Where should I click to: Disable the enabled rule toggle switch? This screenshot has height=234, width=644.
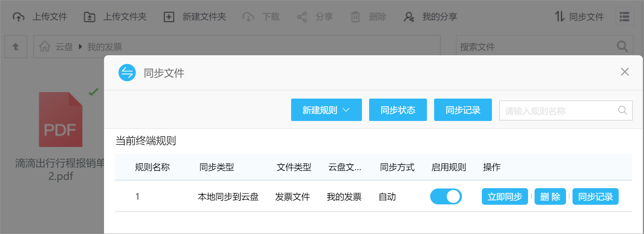tap(446, 196)
